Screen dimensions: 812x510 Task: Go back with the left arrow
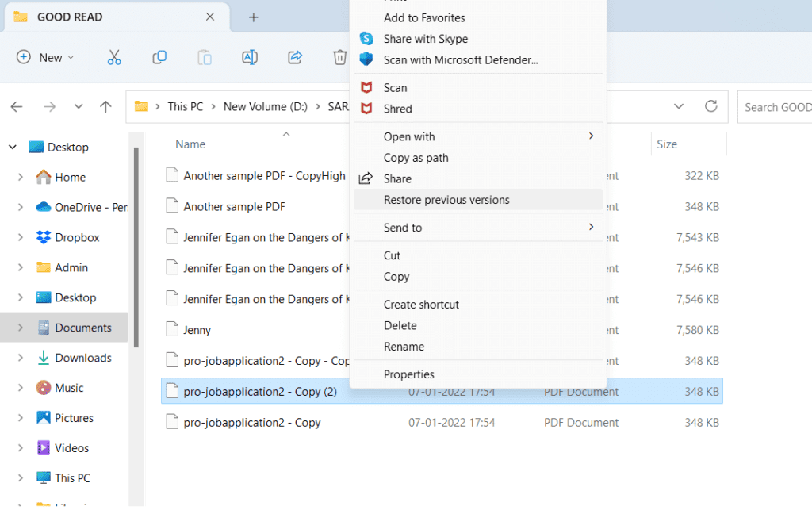17,106
